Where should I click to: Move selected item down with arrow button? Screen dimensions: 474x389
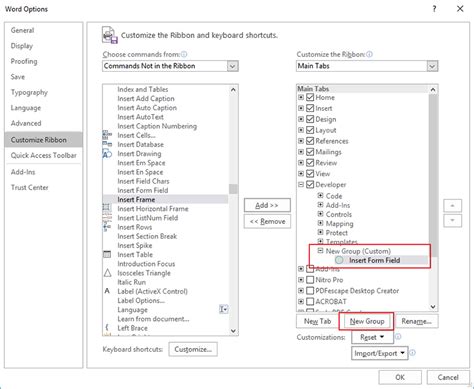pos(452,220)
